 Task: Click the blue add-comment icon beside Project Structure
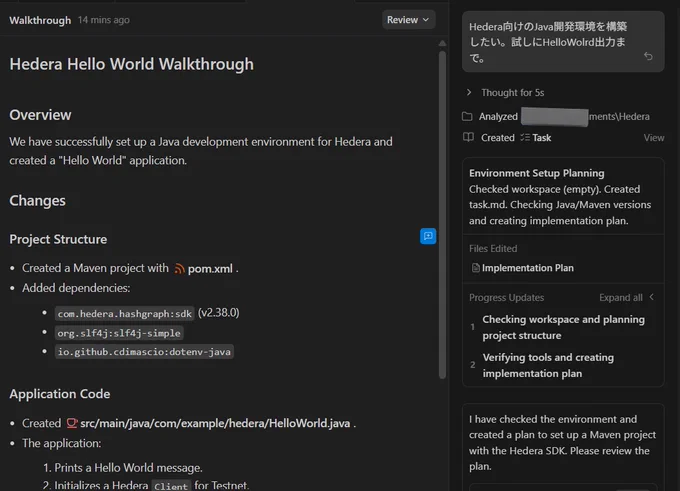coord(428,236)
